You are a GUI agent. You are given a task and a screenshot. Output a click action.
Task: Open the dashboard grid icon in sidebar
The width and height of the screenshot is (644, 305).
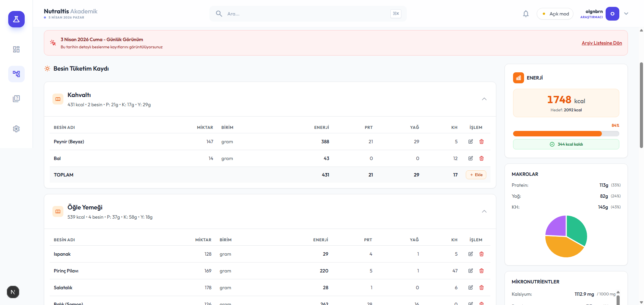[16, 49]
